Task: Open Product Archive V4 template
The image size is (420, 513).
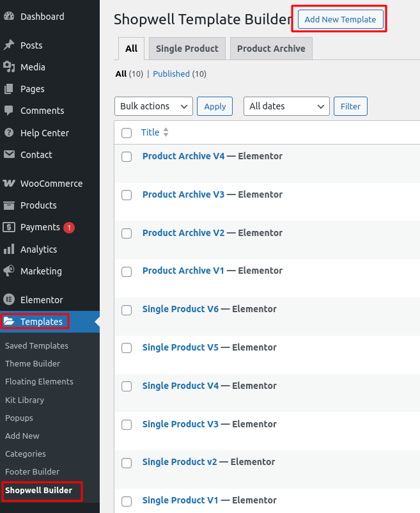Action: tap(183, 156)
